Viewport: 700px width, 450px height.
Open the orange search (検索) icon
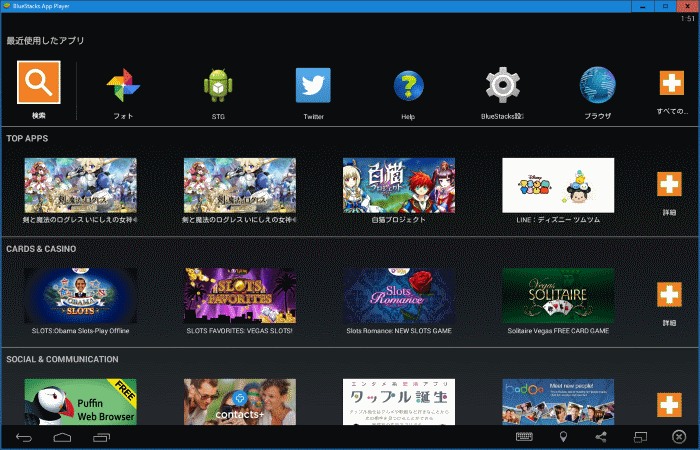point(39,82)
